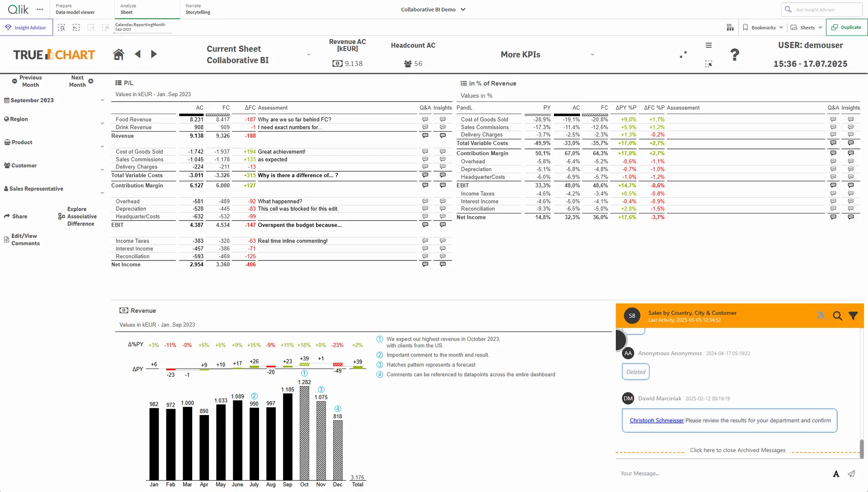868x492 pixels.
Task: Click the Christoph Schmeisser mention link
Action: pos(656,421)
